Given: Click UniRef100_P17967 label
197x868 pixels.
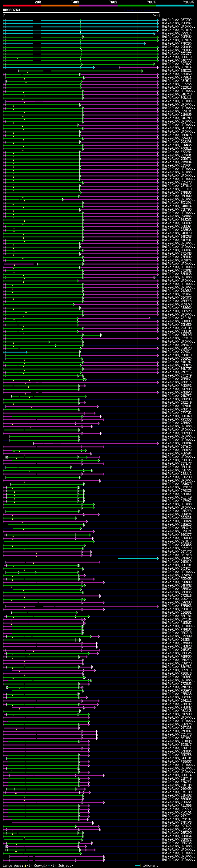Looking at the screenshot, I should [177, 501].
